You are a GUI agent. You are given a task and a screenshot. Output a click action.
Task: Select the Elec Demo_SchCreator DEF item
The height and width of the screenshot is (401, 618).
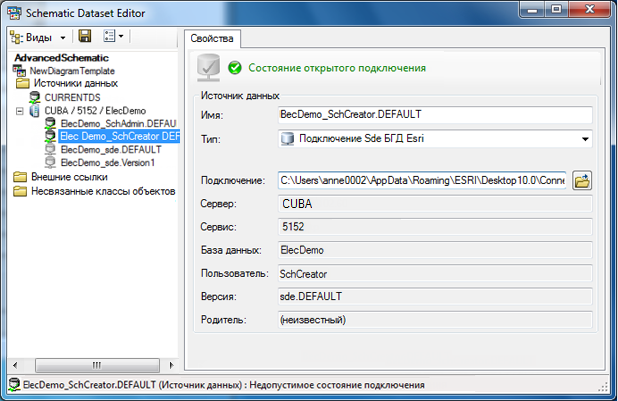point(120,136)
